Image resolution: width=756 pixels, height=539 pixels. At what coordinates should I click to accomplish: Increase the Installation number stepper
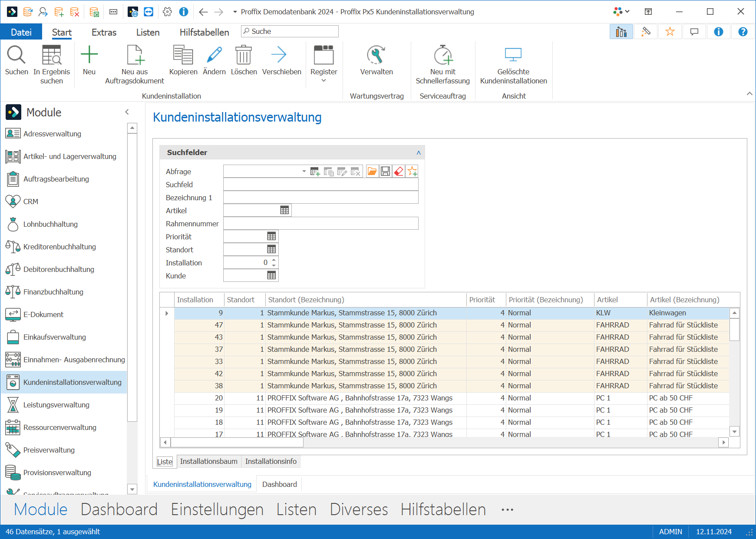tap(274, 260)
